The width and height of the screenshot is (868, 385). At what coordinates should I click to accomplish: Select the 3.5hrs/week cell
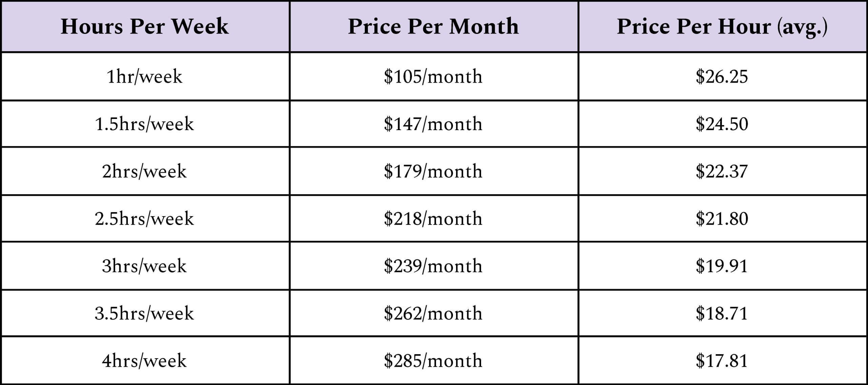coord(144,313)
